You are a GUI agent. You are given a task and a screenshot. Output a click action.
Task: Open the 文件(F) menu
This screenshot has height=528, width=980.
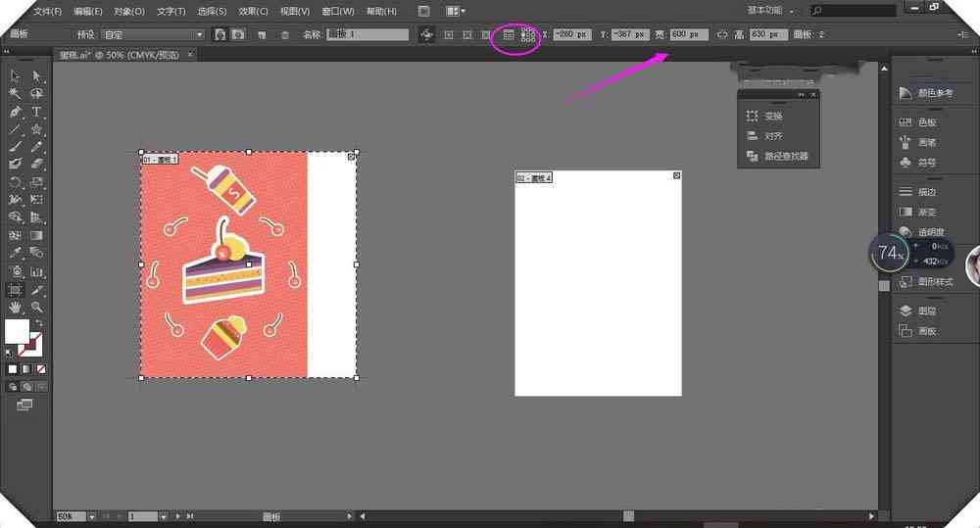[47, 11]
